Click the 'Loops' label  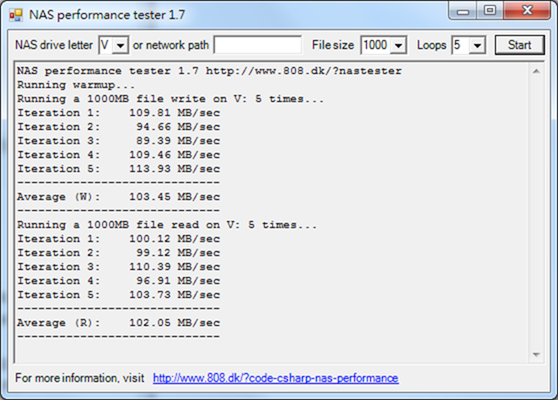[431, 45]
